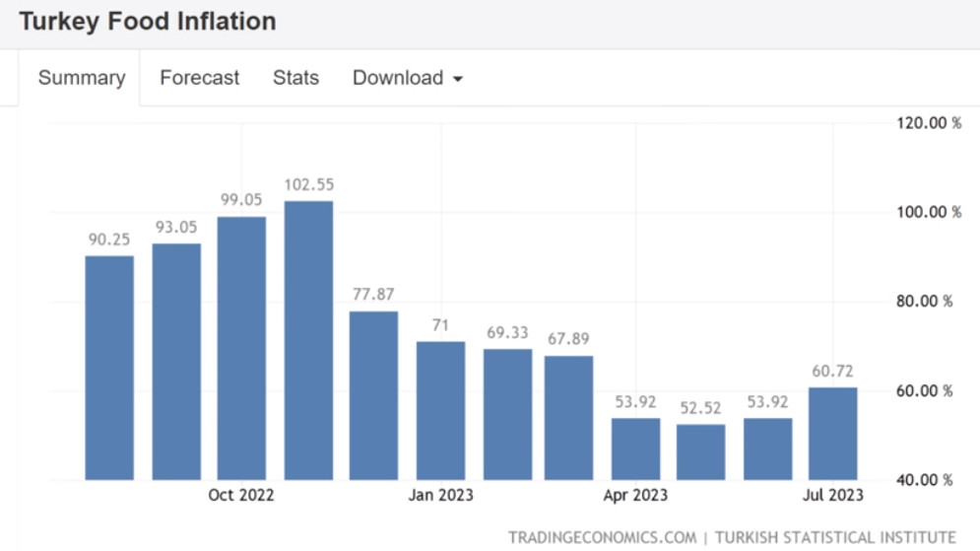
Task: Select the bar labeled 52.52
Action: click(700, 452)
